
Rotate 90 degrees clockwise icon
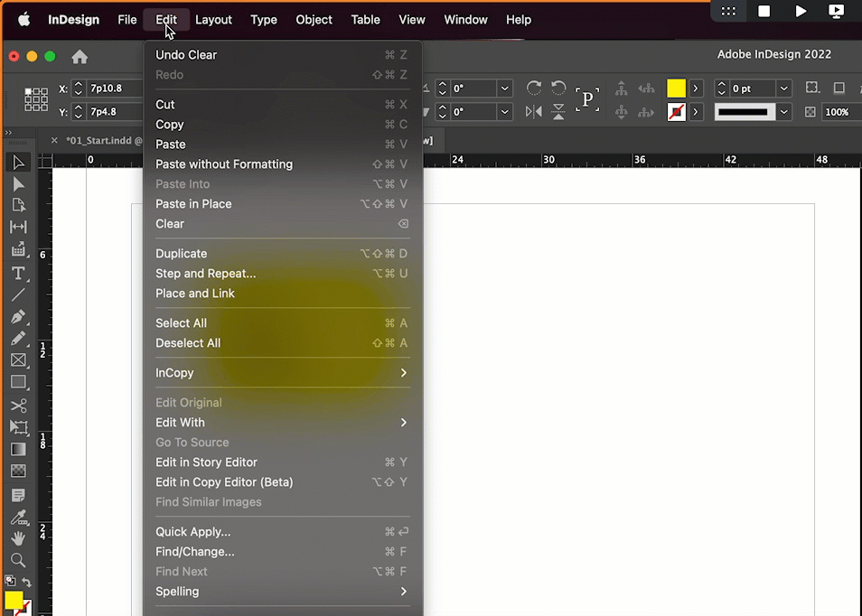pyautogui.click(x=533, y=88)
